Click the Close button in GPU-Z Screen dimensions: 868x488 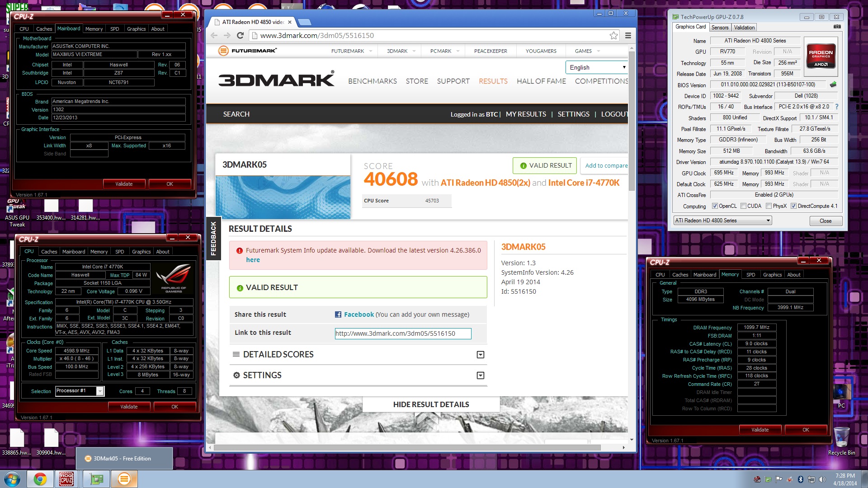pos(826,221)
